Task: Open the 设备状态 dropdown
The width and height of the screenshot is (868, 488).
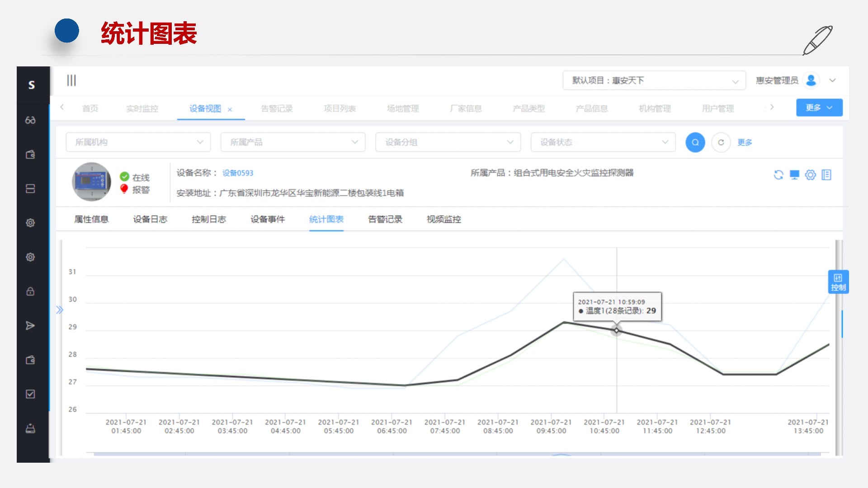Action: click(x=603, y=142)
